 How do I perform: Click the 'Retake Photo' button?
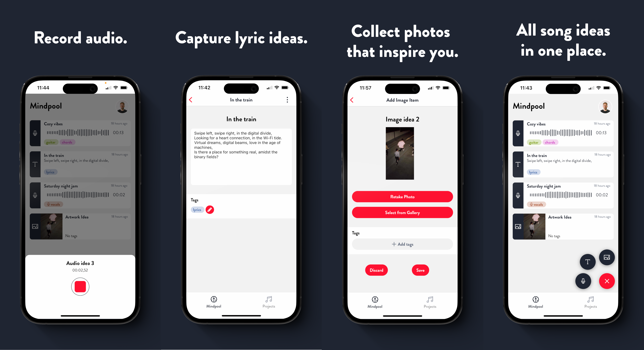click(x=402, y=197)
